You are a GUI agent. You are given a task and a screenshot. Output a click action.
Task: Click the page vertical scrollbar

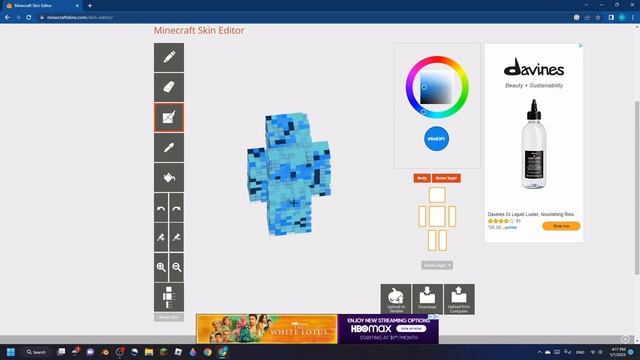(x=637, y=188)
